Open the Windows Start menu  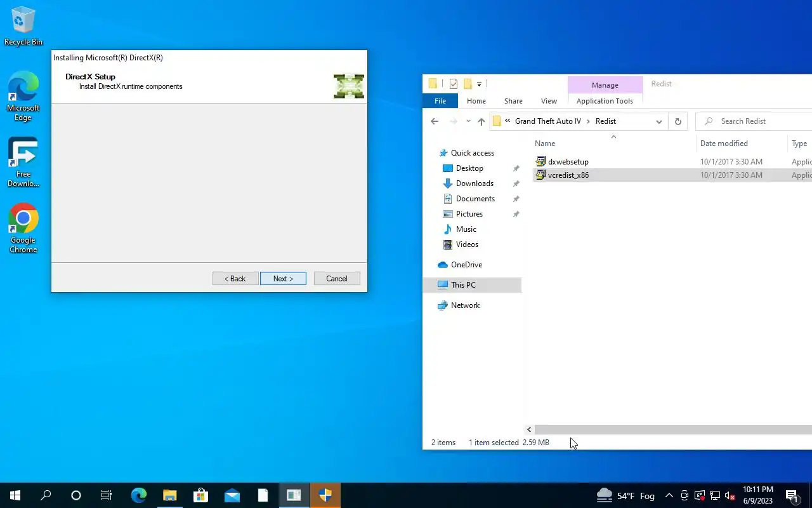pyautogui.click(x=15, y=495)
